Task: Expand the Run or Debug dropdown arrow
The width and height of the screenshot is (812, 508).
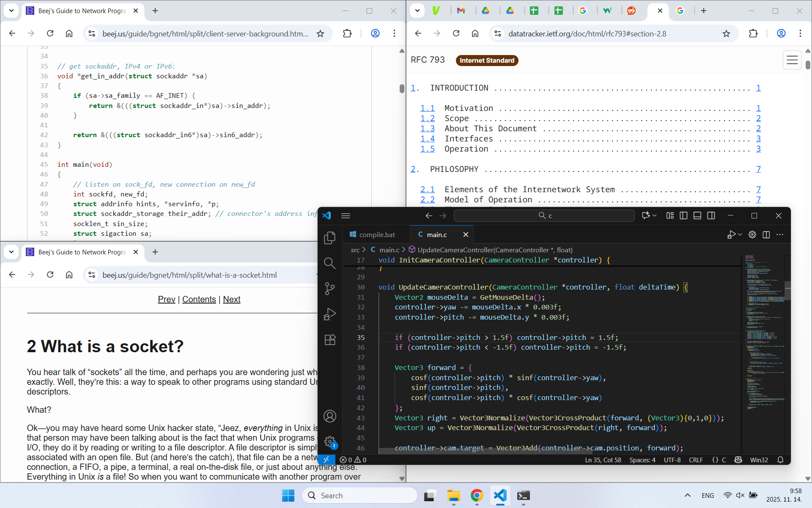Action: (740, 235)
